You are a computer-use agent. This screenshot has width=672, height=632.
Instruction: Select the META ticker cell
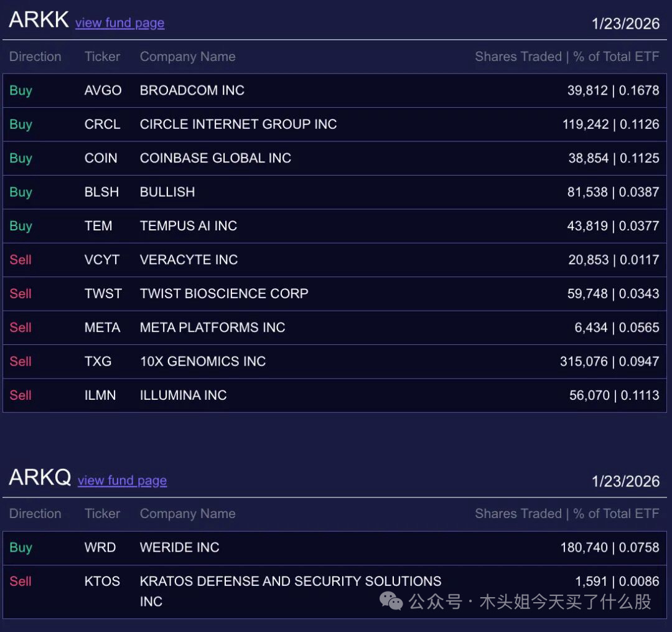tap(102, 328)
